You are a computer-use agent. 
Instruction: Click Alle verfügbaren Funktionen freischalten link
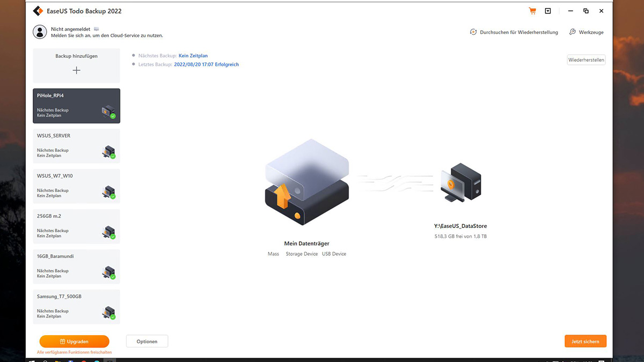[74, 352]
